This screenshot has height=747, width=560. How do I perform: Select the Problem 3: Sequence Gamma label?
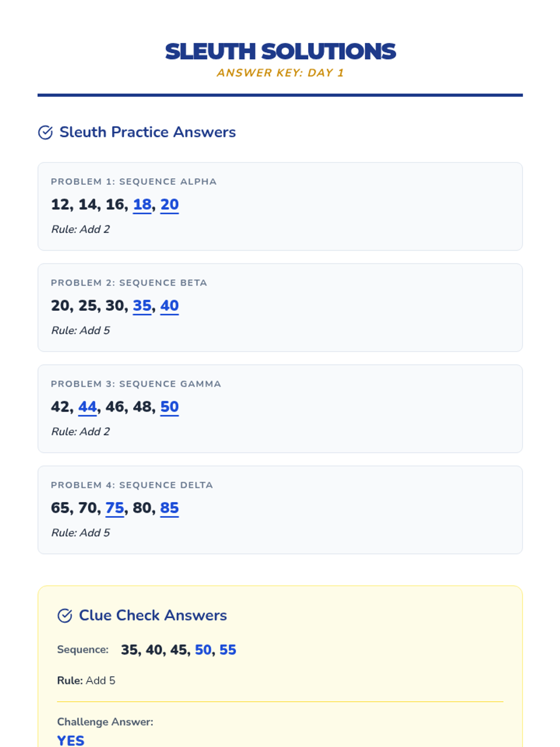pyautogui.click(x=136, y=384)
